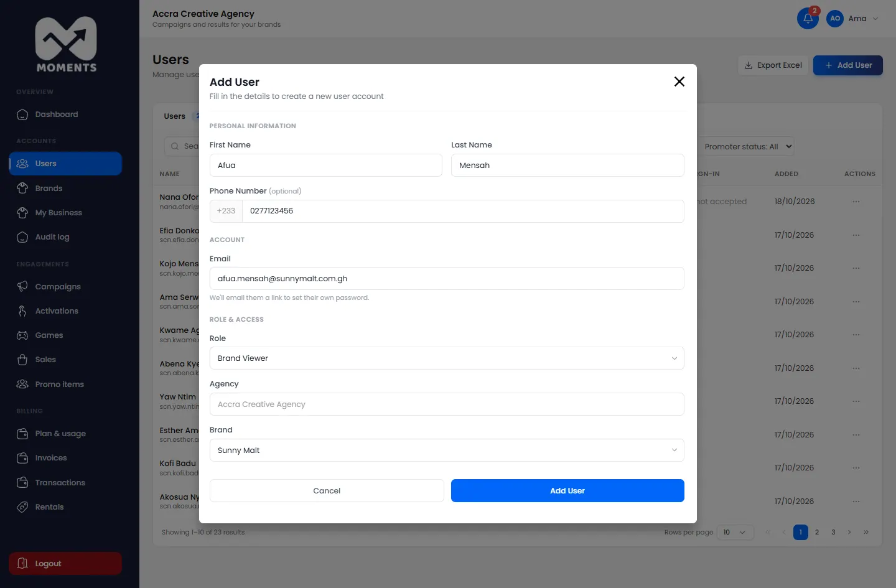This screenshot has height=588, width=896.
Task: Click the disabled Agency field
Action: (x=447, y=404)
